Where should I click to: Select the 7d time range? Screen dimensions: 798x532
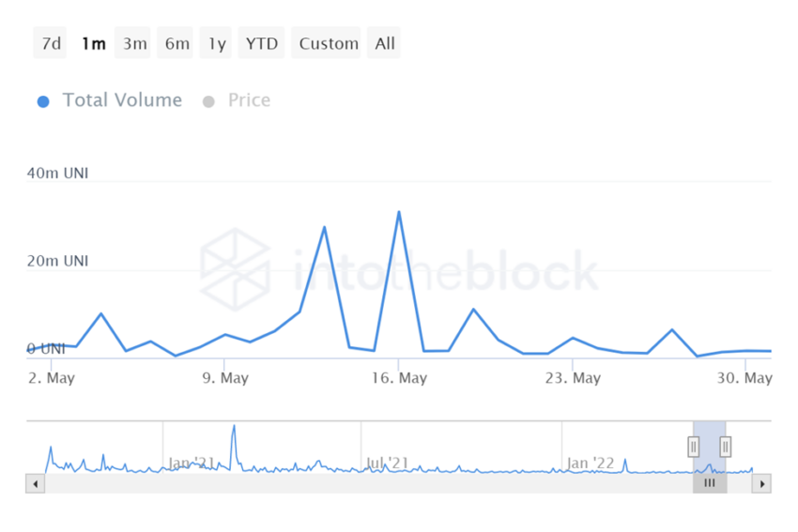[50, 43]
